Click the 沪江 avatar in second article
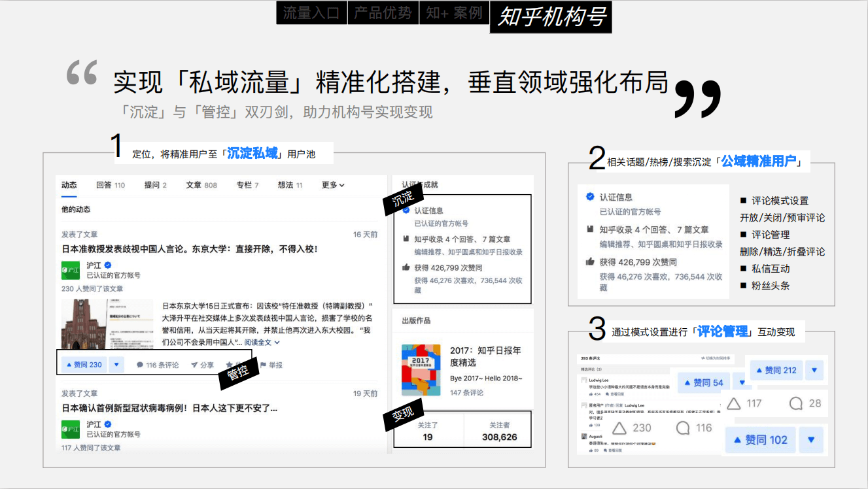Screen dimensions: 868x489 [x=71, y=429]
